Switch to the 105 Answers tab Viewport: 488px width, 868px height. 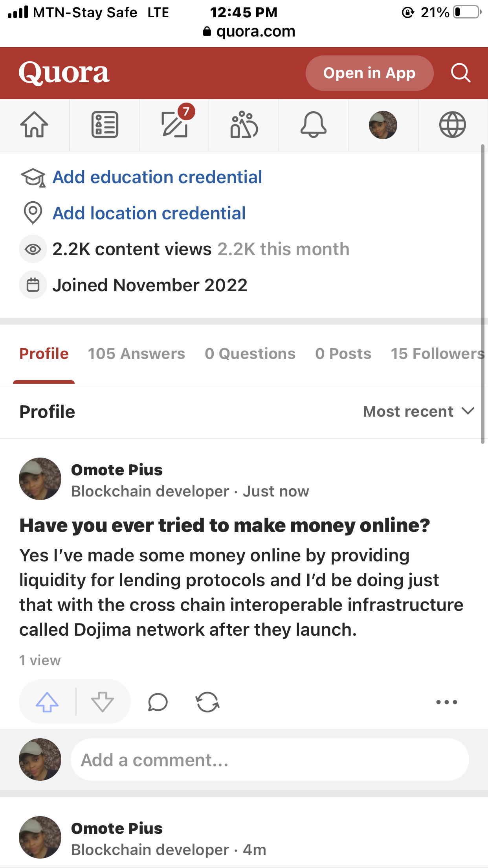pos(136,354)
